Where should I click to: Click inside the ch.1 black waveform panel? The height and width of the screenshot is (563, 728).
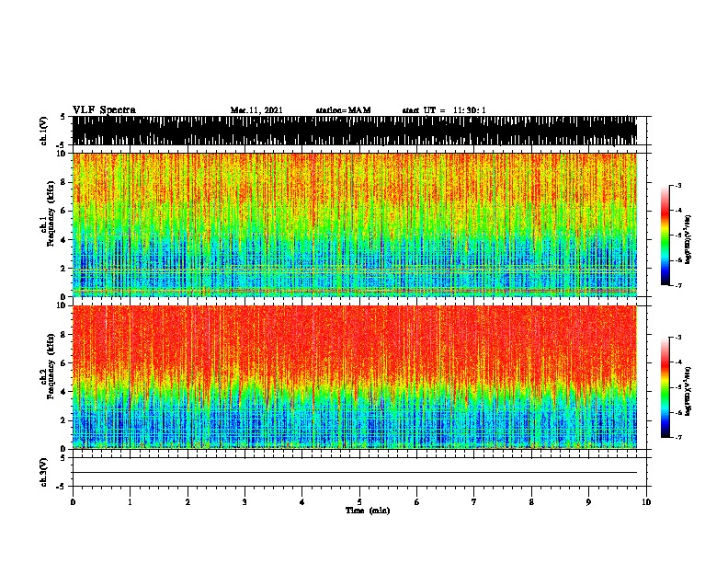(355, 131)
